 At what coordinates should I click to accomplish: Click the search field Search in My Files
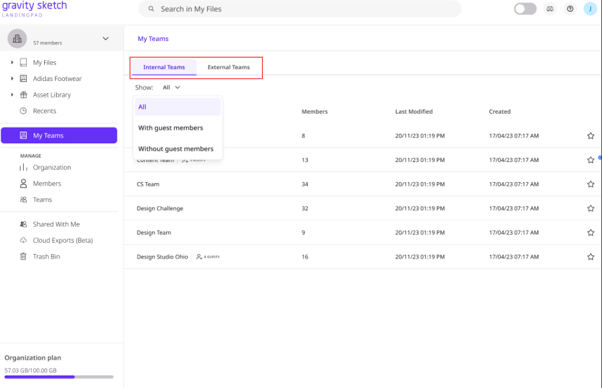click(299, 9)
